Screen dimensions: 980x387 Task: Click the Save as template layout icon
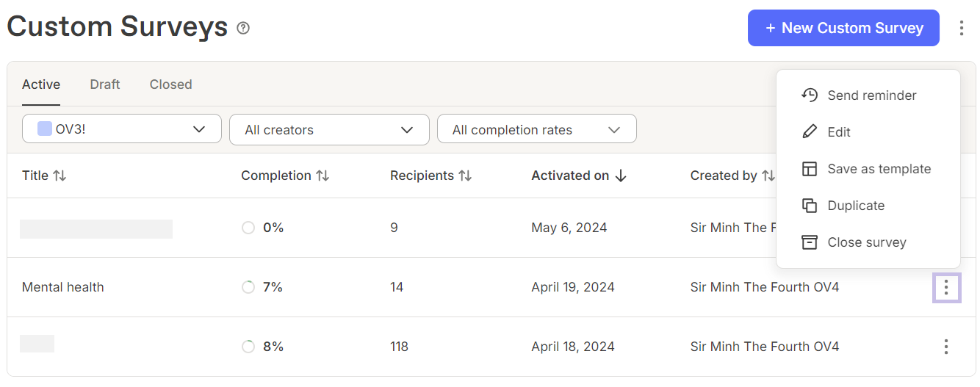tap(810, 169)
